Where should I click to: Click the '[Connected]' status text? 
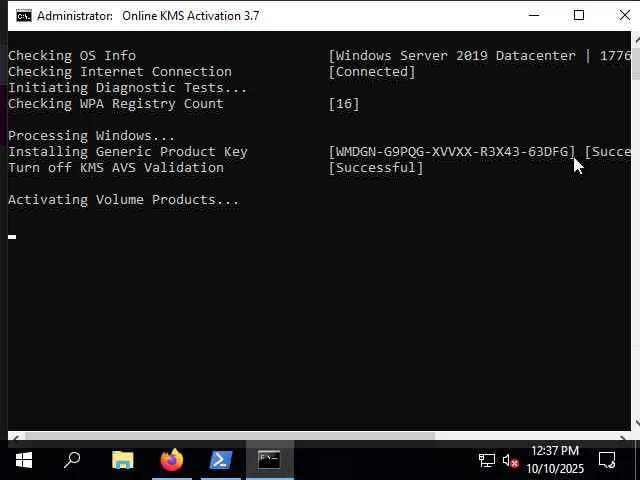pyautogui.click(x=372, y=71)
